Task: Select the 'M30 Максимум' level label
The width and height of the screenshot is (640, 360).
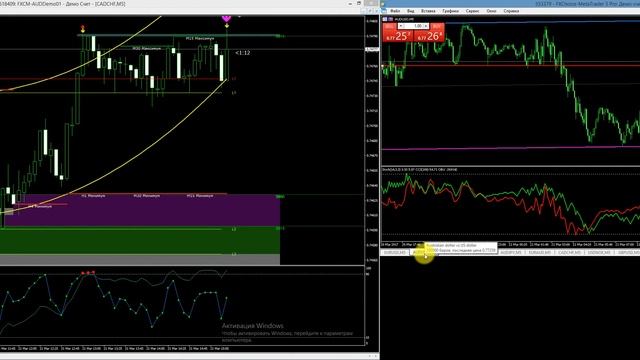Action: pos(147,48)
